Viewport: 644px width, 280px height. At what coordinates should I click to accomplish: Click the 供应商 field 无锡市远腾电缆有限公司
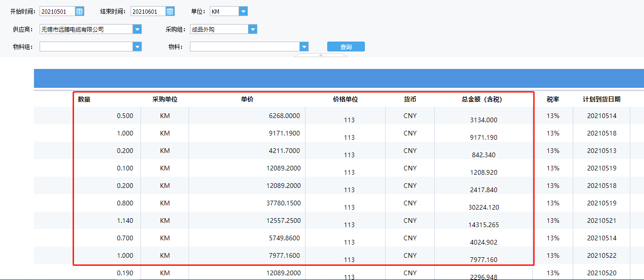86,29
